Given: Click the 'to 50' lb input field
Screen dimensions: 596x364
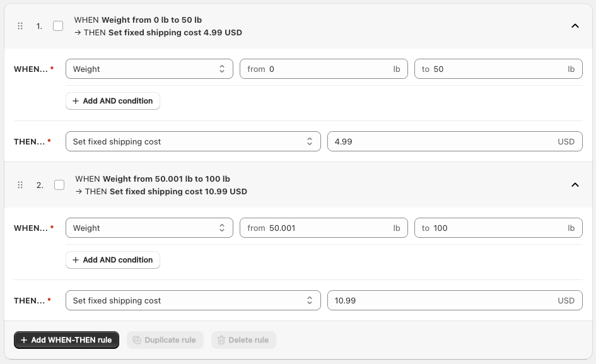Looking at the screenshot, I should click(x=498, y=69).
